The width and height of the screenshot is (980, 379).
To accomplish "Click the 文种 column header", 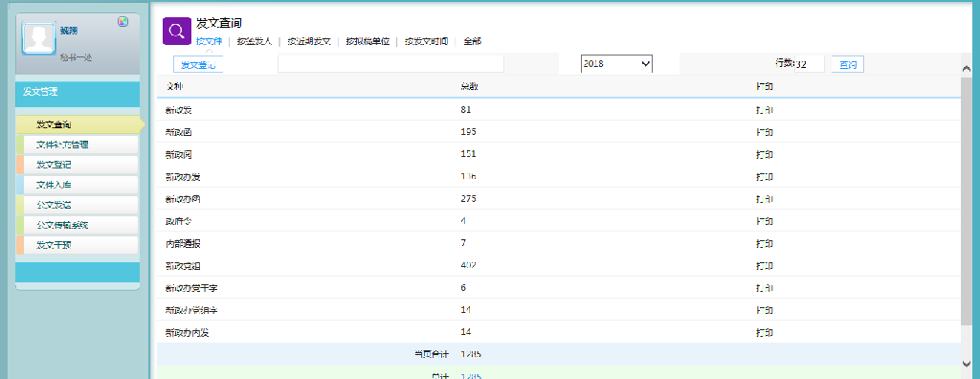I will [x=174, y=87].
